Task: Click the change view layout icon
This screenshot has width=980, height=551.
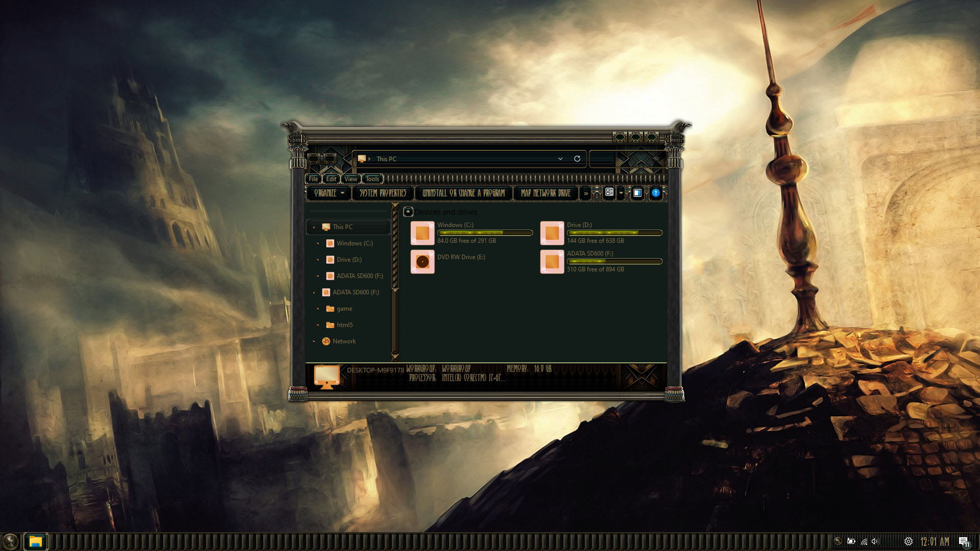Action: point(609,192)
